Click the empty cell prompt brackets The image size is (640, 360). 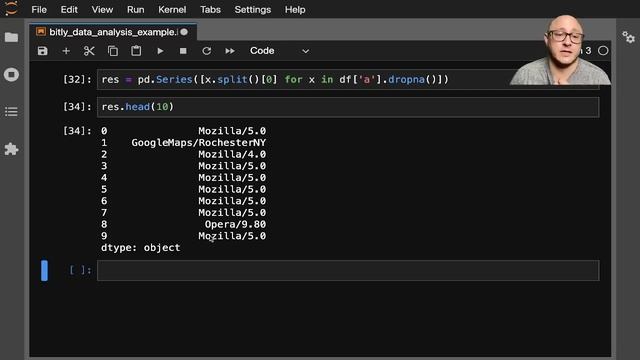80,270
